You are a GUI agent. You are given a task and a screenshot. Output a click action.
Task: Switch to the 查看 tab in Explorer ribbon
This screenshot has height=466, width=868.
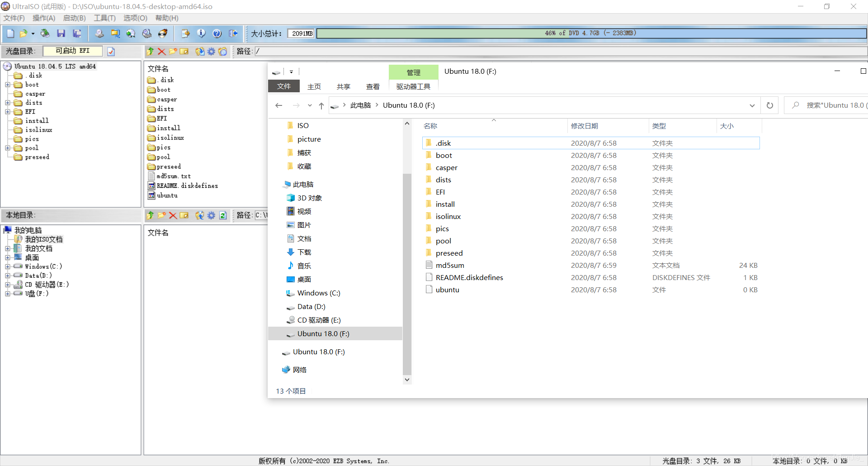pyautogui.click(x=373, y=86)
